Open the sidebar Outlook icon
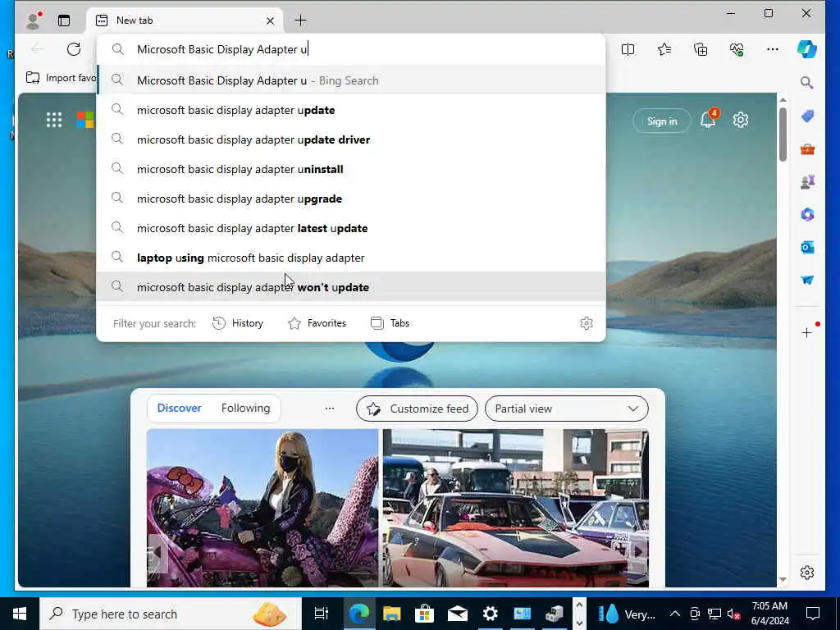The width and height of the screenshot is (840, 630). tap(807, 247)
